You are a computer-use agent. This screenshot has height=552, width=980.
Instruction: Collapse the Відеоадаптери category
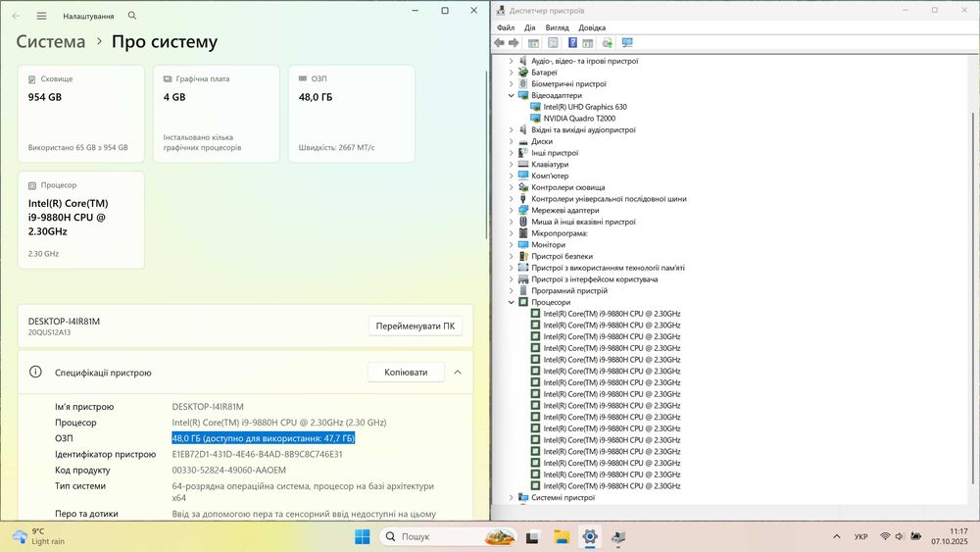tap(512, 96)
